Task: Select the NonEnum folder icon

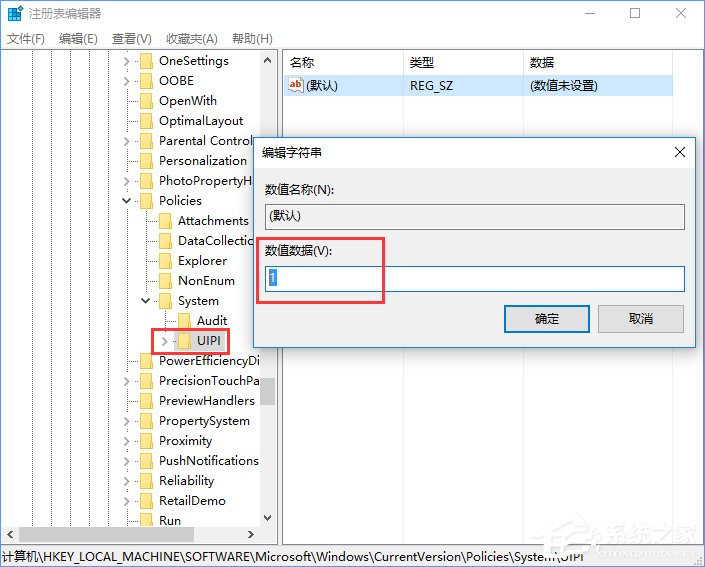Action: click(x=165, y=281)
